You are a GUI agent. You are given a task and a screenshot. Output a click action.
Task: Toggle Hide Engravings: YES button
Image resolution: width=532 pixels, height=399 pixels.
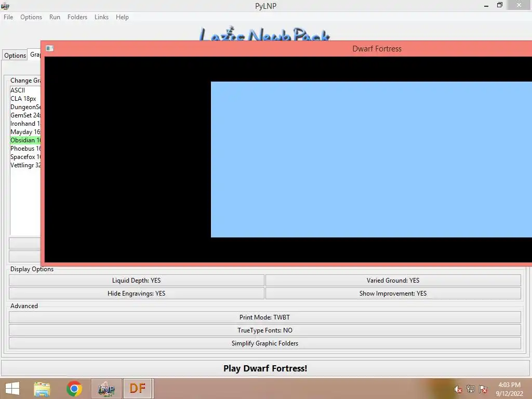click(137, 294)
